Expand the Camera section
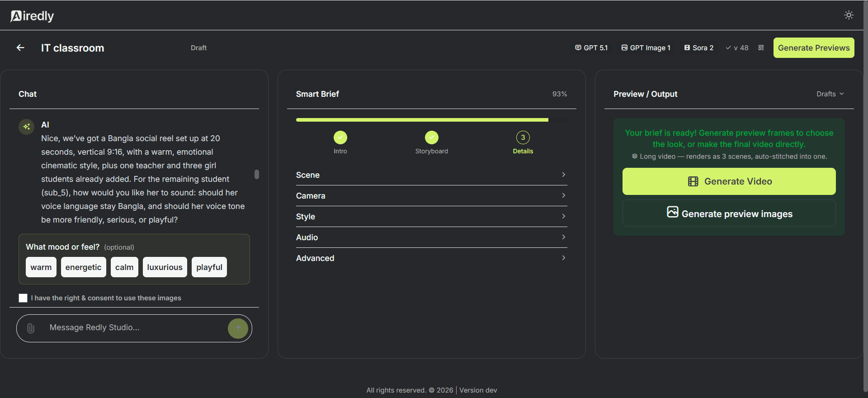 (x=432, y=196)
